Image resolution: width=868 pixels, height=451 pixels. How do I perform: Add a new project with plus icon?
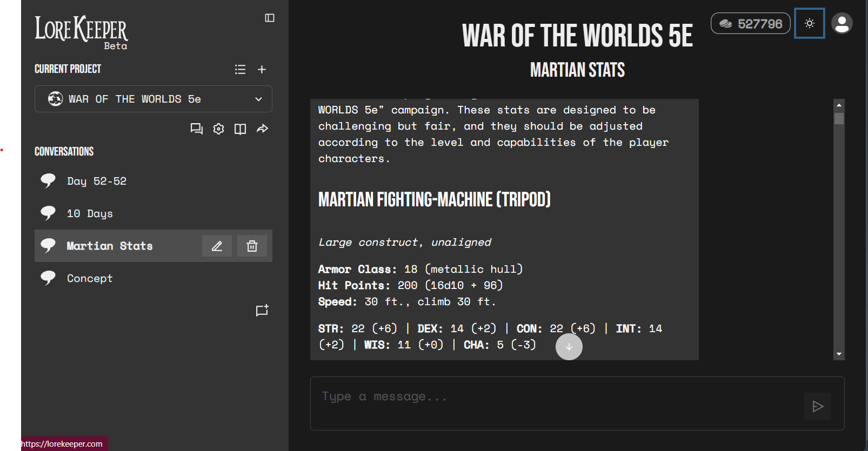pyautogui.click(x=262, y=69)
